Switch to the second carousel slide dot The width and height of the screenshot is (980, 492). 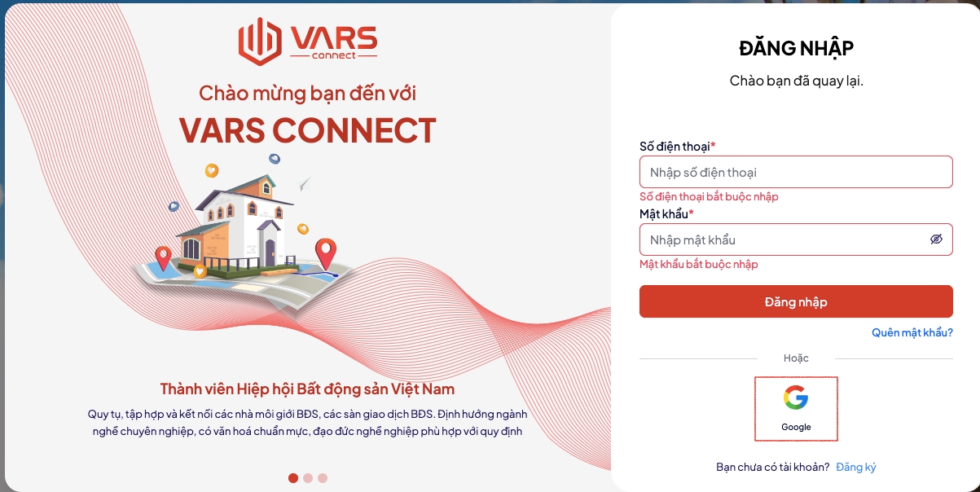[x=308, y=478]
